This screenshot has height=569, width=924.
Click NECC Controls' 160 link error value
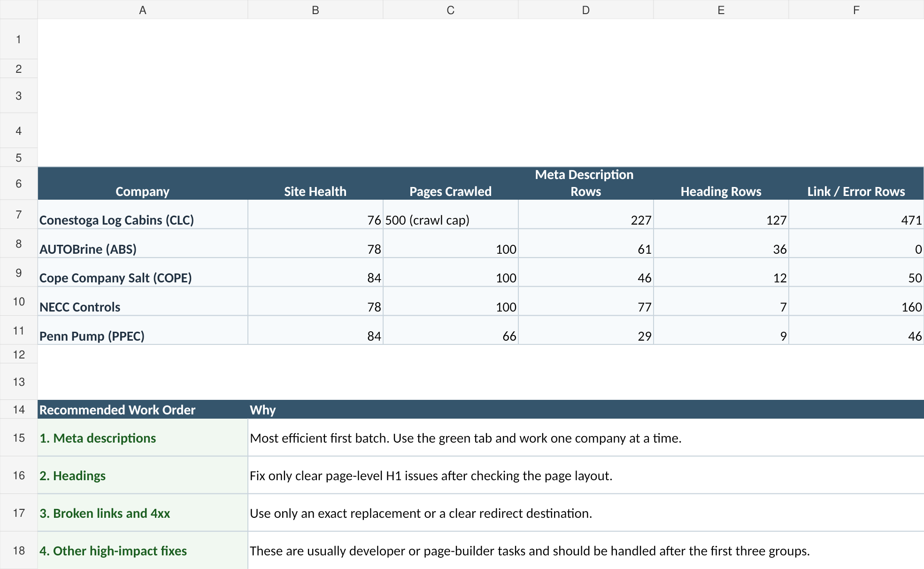pyautogui.click(x=856, y=302)
